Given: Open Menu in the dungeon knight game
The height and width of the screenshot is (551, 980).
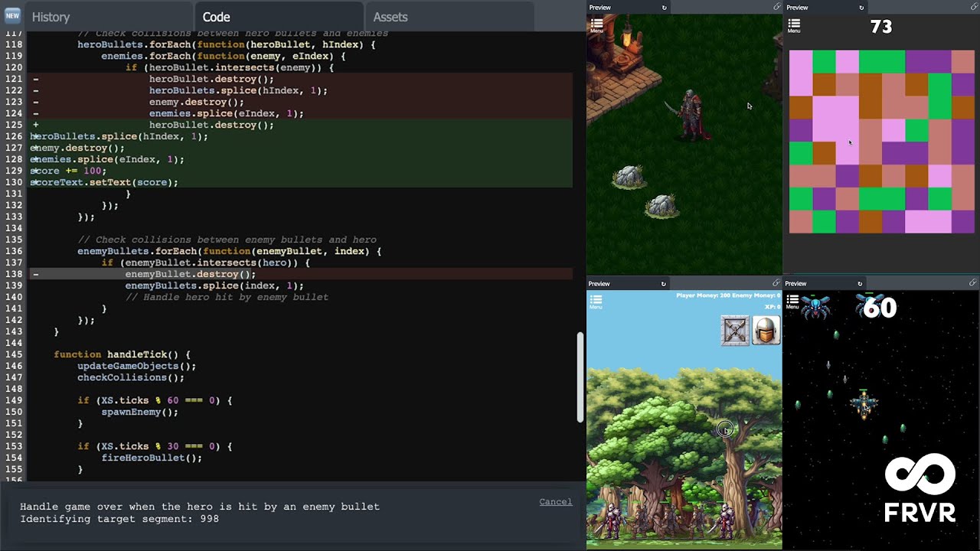Looking at the screenshot, I should click(x=596, y=26).
